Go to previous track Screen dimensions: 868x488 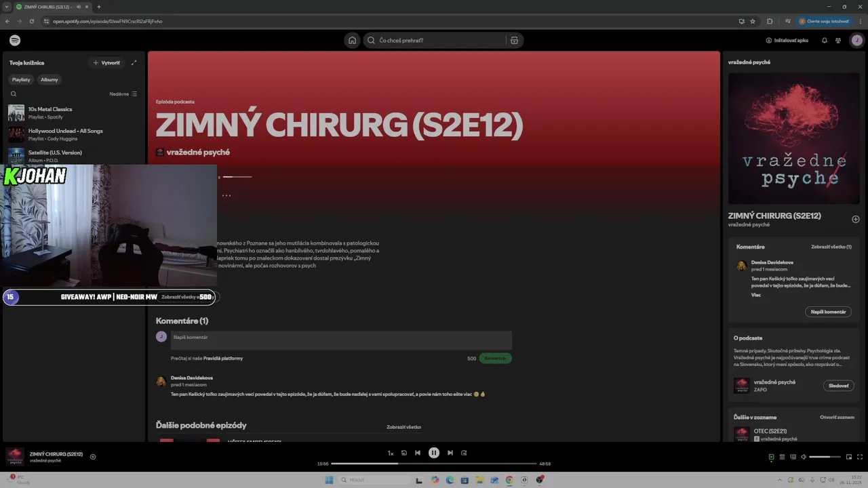[x=418, y=453]
